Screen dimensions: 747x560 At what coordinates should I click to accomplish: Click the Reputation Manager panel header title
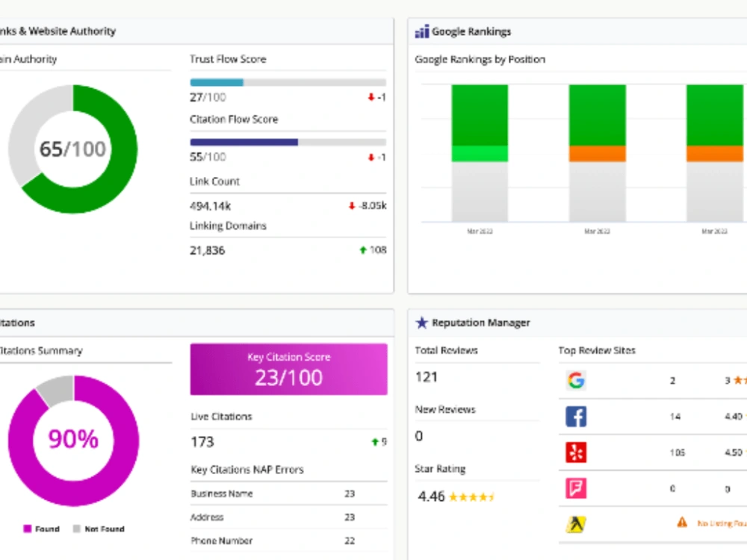tap(480, 323)
